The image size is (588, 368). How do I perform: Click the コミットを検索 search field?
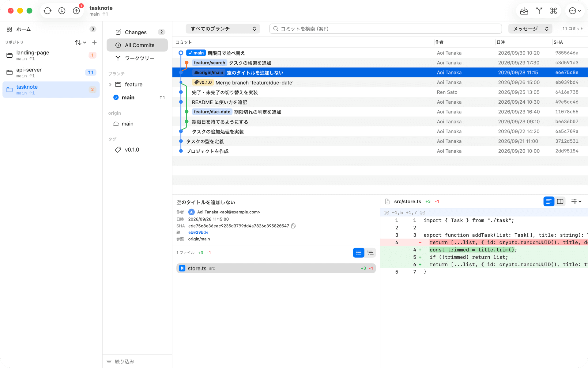tap(385, 29)
